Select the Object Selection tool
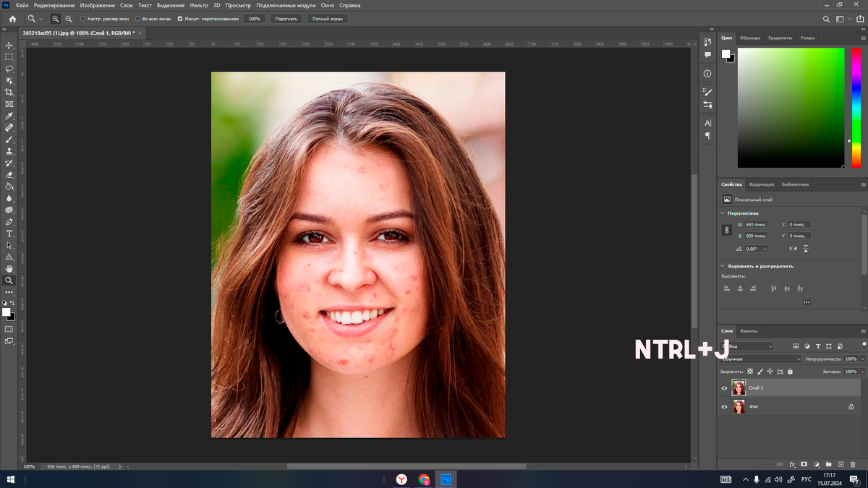This screenshot has width=868, height=488. (x=9, y=80)
